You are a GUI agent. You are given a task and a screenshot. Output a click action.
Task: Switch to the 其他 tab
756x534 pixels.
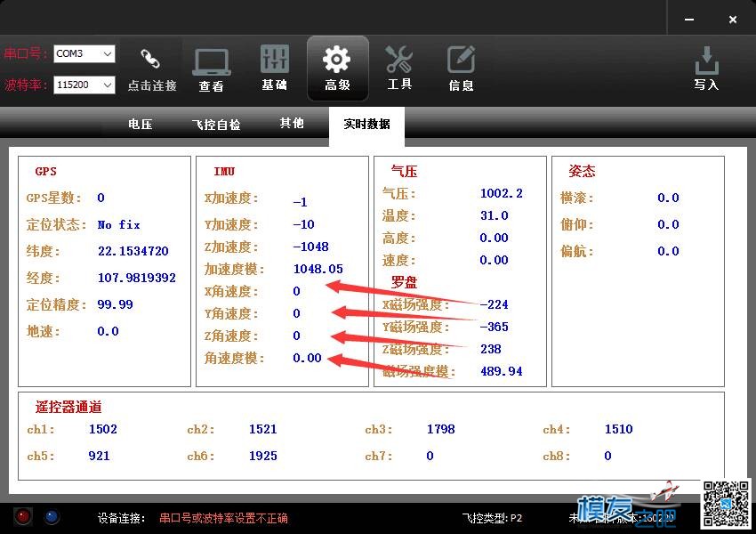292,123
